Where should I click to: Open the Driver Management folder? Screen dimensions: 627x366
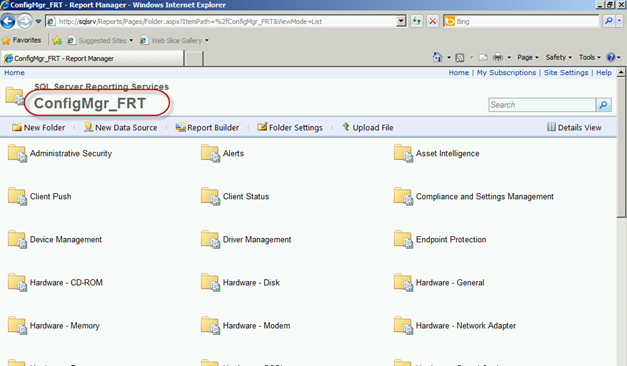[x=257, y=240]
